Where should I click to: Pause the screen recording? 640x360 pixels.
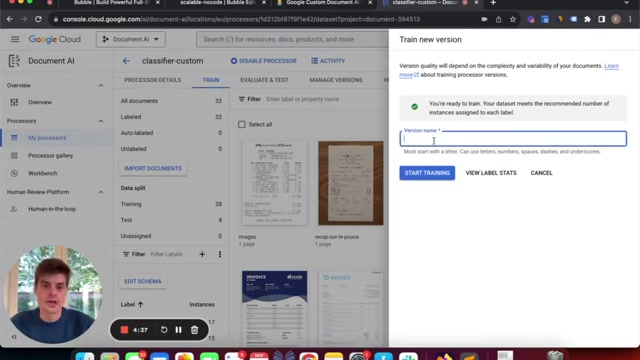[178, 330]
